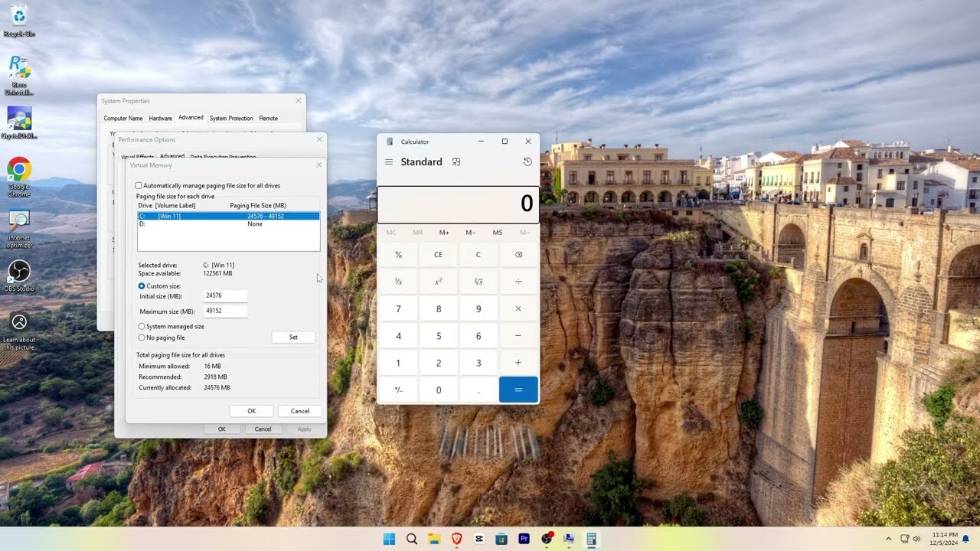Click the reciprocal 1/x key
The image size is (980, 551).
398,282
